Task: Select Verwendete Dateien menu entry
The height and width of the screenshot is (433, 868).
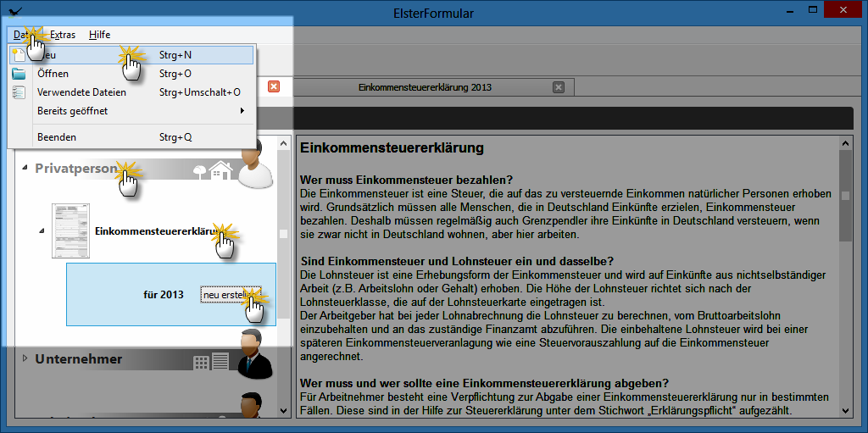Action: click(x=131, y=92)
